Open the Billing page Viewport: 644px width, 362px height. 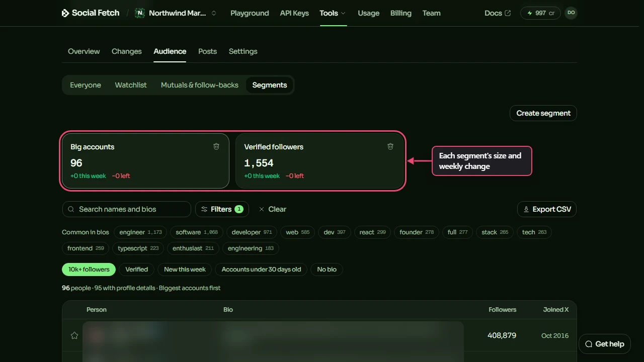[401, 13]
